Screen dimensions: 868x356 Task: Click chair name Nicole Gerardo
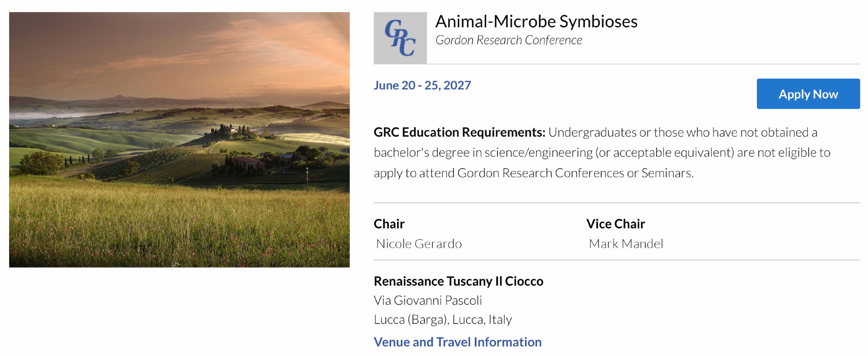pos(419,244)
